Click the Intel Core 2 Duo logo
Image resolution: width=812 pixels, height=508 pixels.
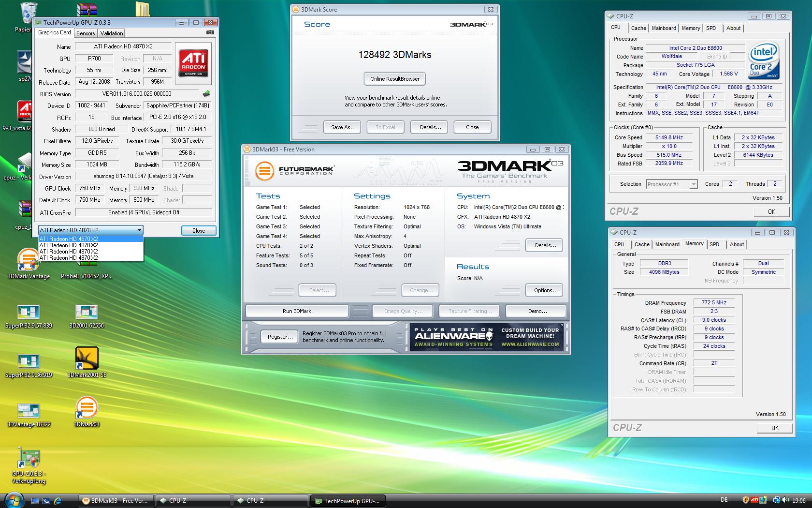click(x=764, y=60)
